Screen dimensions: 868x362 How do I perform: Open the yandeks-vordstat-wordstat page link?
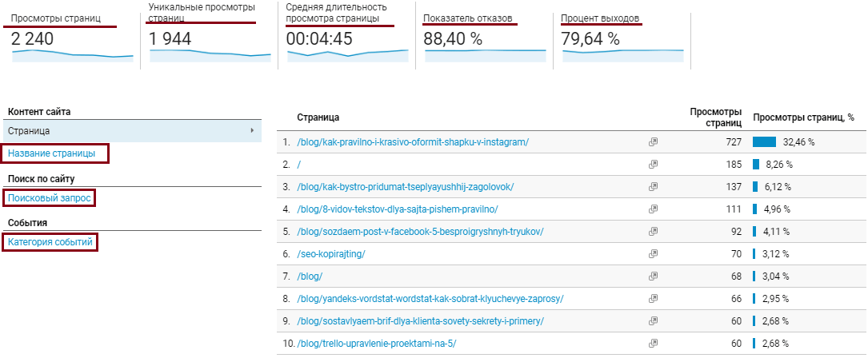[x=430, y=298]
